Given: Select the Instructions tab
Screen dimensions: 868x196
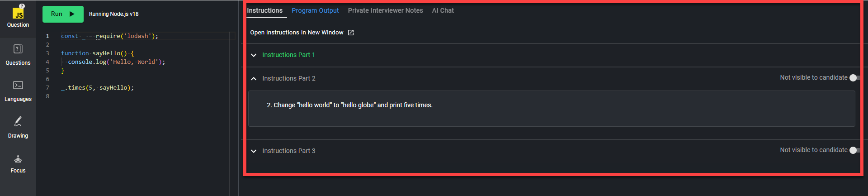Looking at the screenshot, I should pos(264,10).
